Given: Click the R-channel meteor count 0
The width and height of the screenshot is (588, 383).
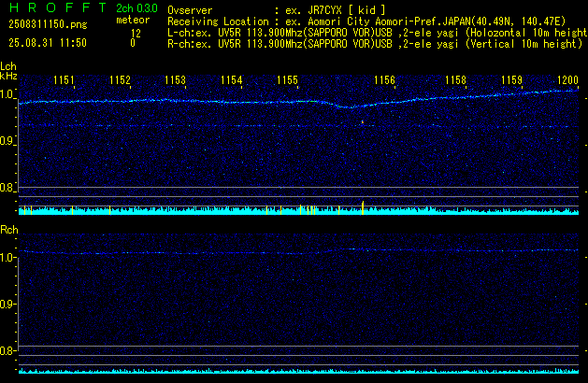Looking at the screenshot, I should [x=133, y=43].
